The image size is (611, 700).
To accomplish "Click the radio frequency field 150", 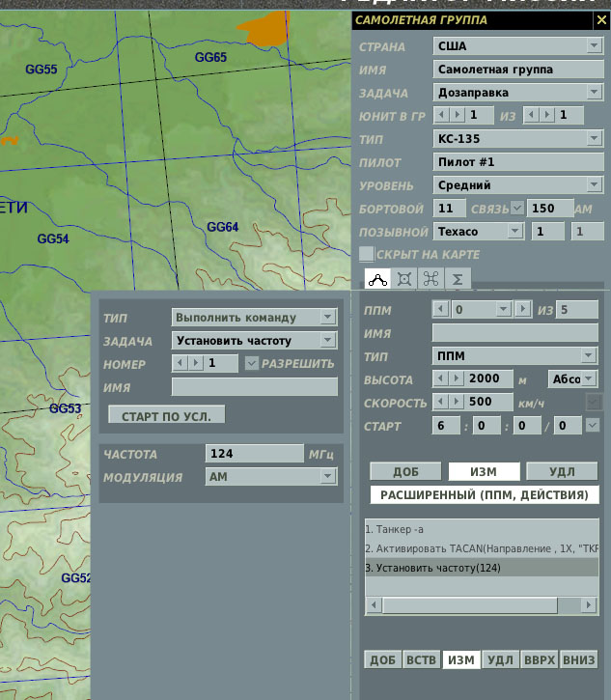I will point(550,208).
